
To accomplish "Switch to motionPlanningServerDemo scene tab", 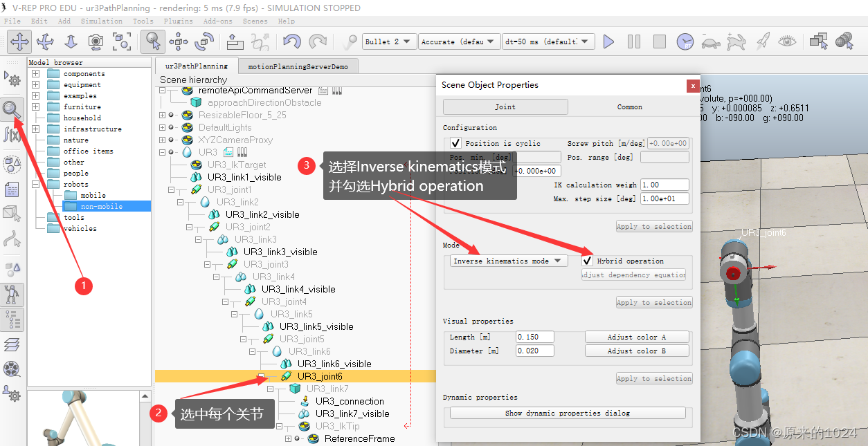I will pos(298,66).
